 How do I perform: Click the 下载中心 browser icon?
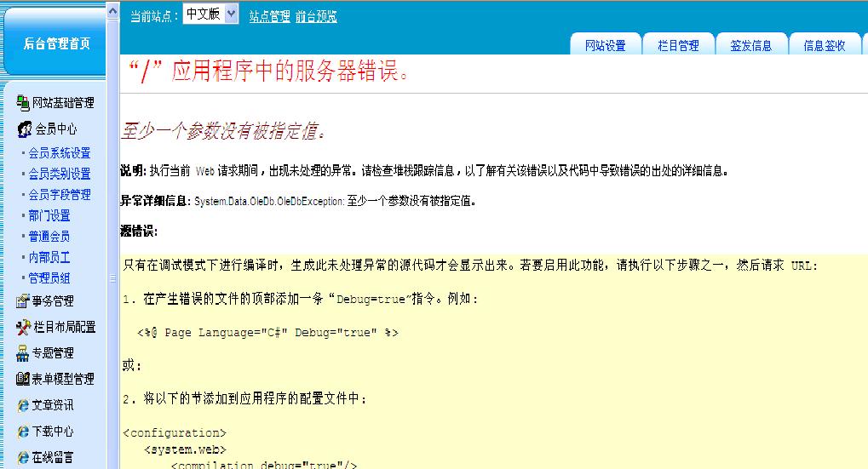[x=23, y=432]
